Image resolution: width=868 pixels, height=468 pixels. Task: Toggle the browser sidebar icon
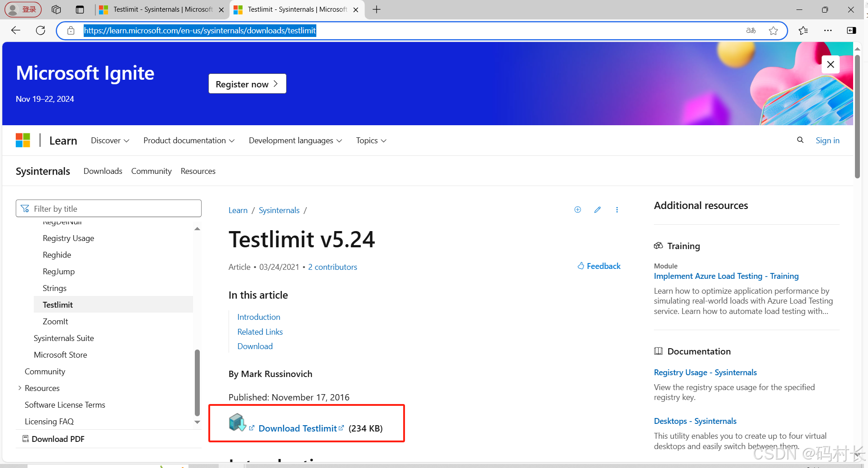coord(851,30)
